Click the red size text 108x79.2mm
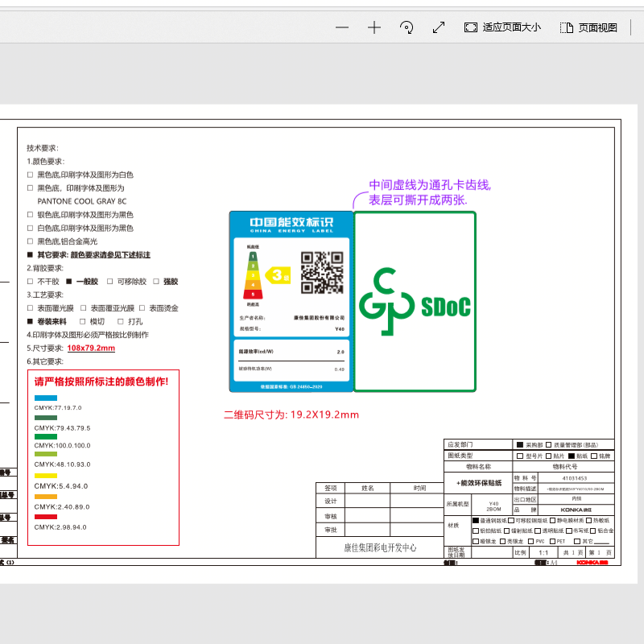 (x=91, y=348)
